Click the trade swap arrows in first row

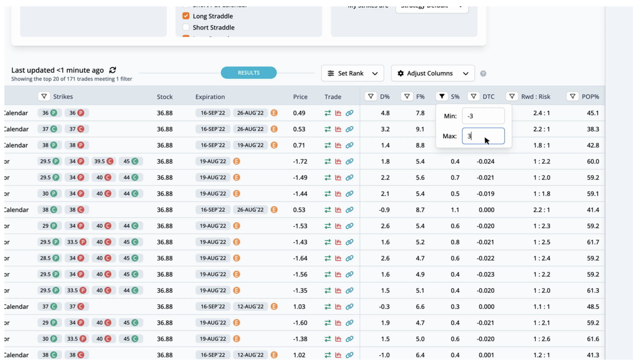[327, 113]
